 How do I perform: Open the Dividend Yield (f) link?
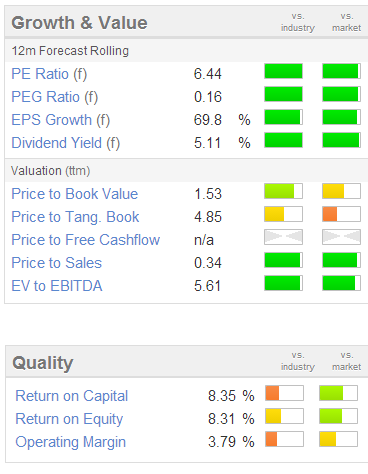[66, 143]
